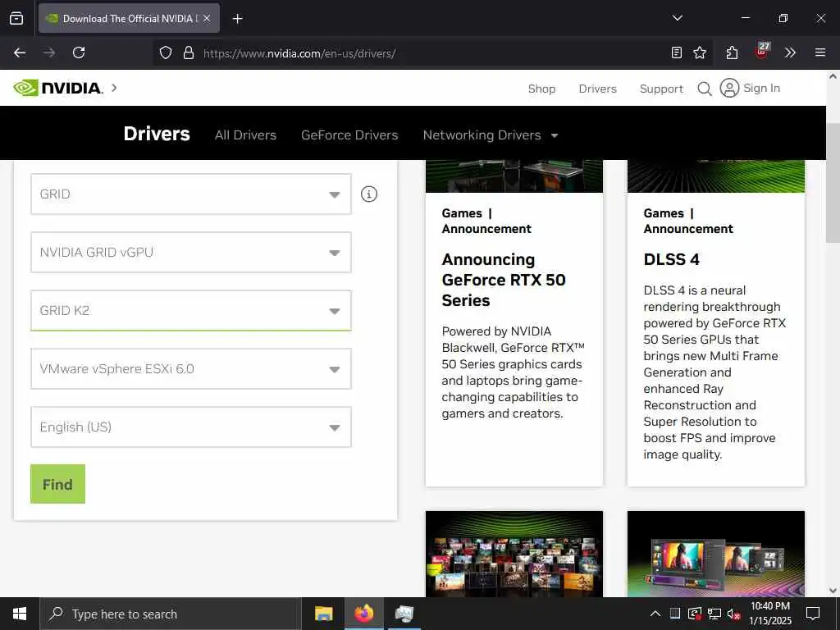Screen dimensions: 840x630
Task: Select the GeForce Drivers tab
Action: (349, 135)
